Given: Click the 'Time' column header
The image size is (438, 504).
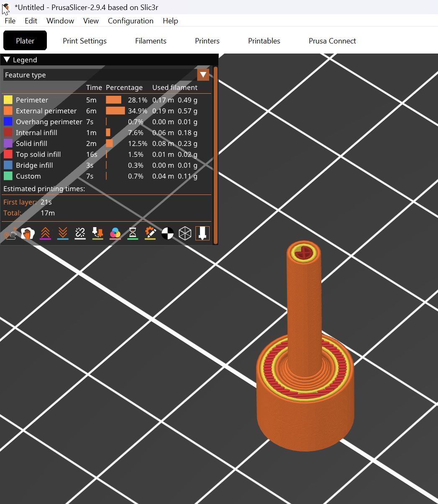Looking at the screenshot, I should point(94,87).
